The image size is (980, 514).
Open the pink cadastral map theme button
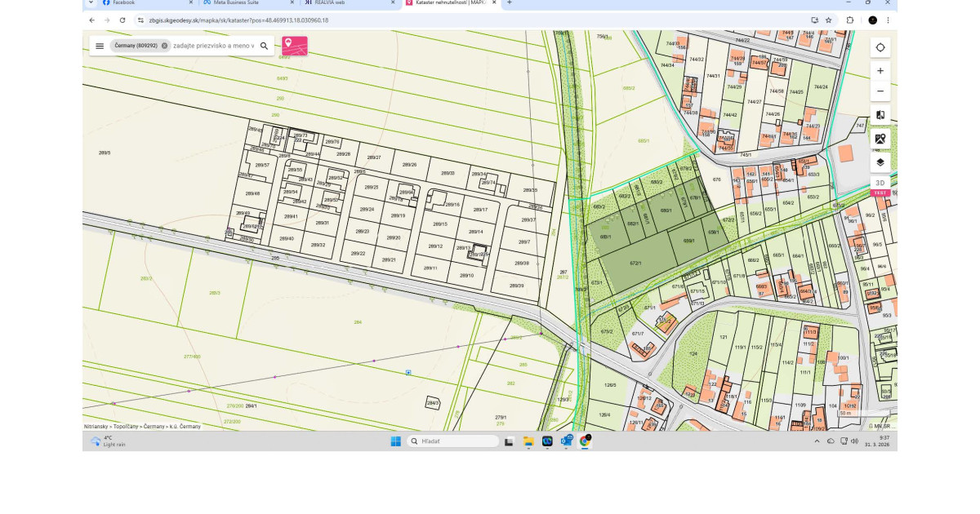[295, 46]
